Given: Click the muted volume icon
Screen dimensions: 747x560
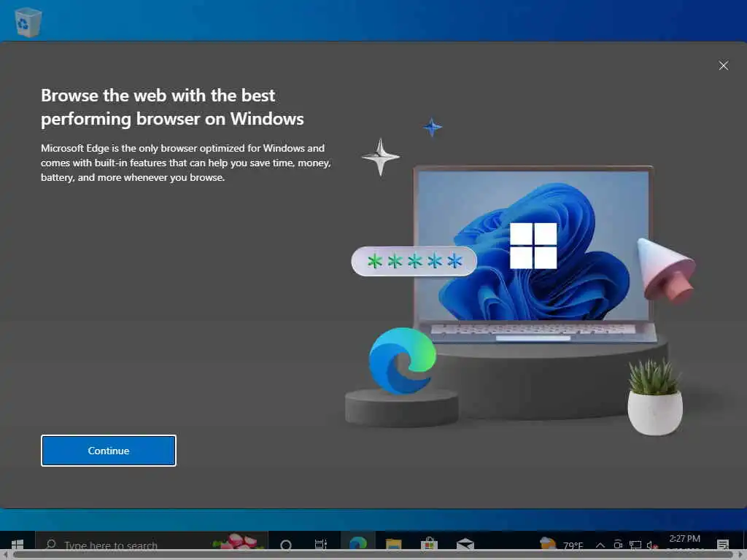Looking at the screenshot, I should [651, 545].
